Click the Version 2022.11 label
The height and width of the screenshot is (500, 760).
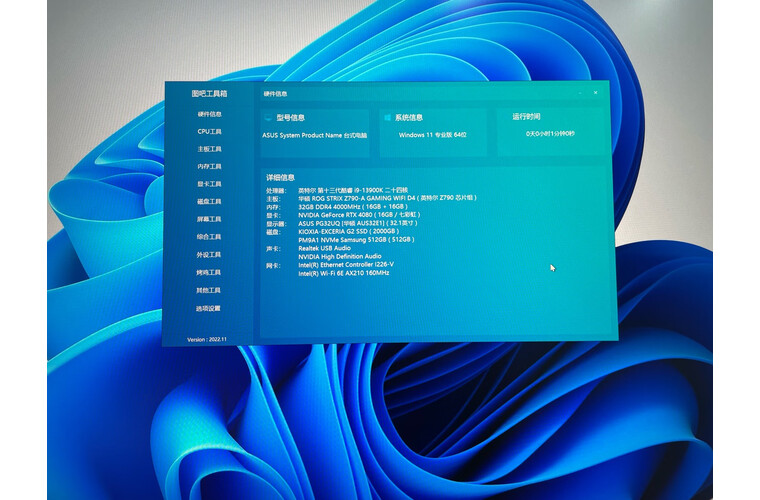[x=208, y=339]
